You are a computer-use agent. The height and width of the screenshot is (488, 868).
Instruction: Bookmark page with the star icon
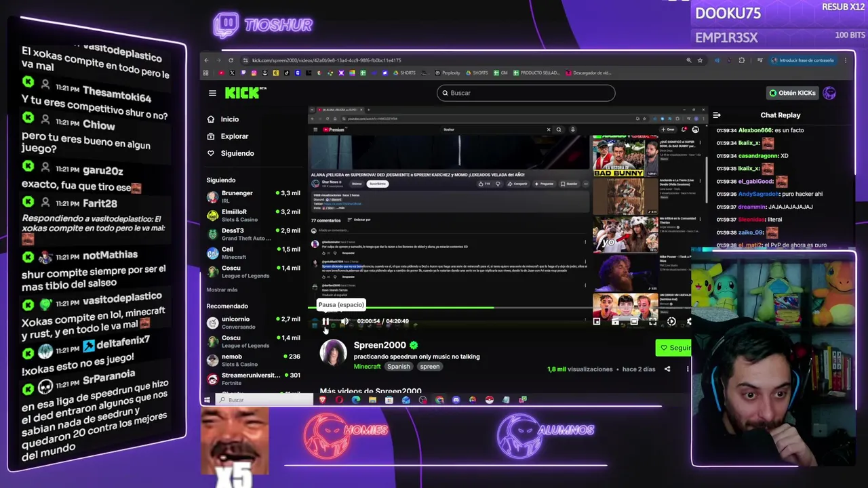tap(700, 60)
